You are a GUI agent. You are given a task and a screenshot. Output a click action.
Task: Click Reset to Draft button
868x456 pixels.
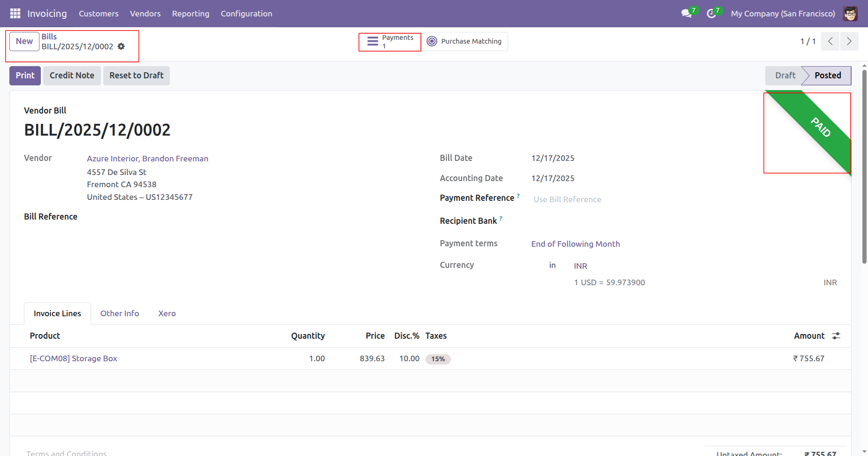tap(136, 76)
